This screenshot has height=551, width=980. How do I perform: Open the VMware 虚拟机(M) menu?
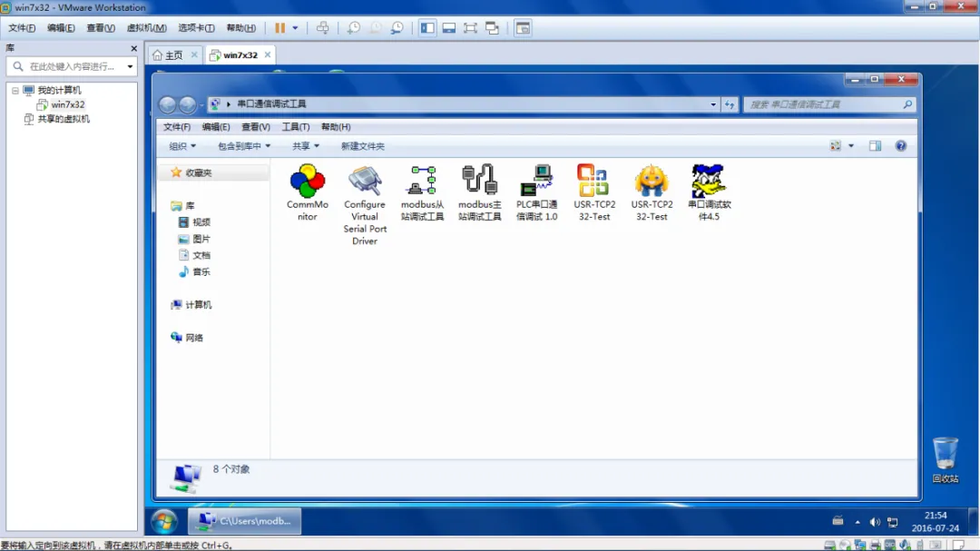pos(146,27)
